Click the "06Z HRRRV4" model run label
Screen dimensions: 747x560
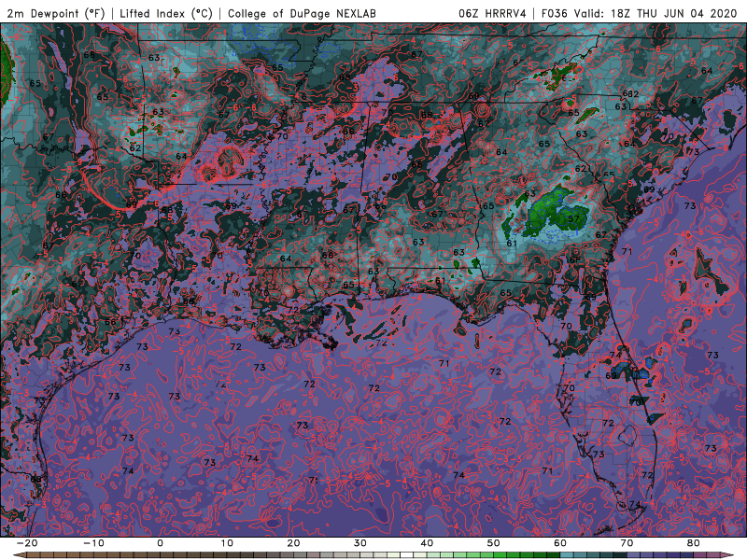(492, 13)
